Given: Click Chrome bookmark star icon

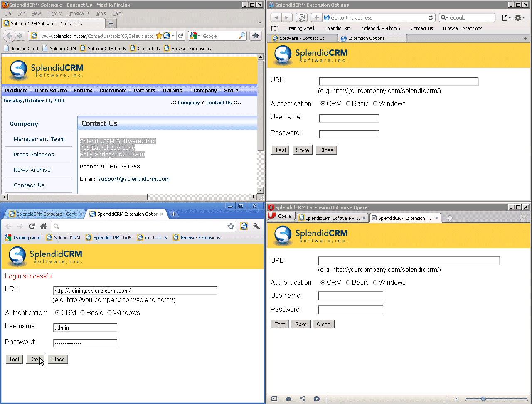Looking at the screenshot, I should (x=231, y=226).
